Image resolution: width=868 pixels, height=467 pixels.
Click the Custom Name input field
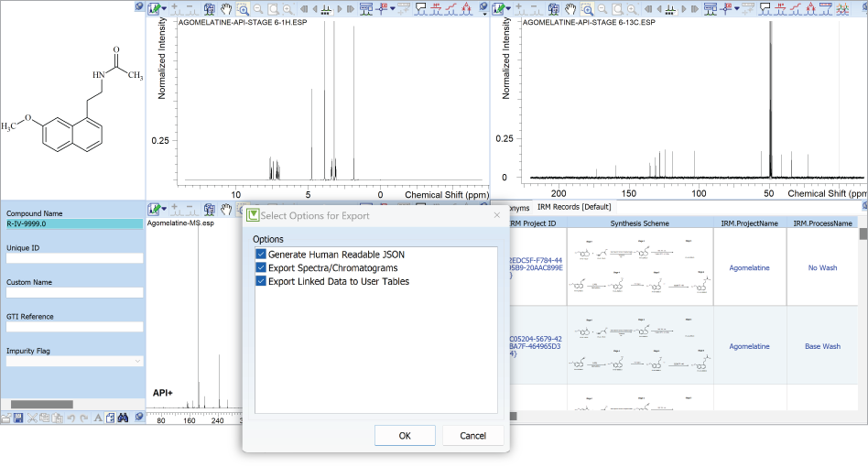pyautogui.click(x=74, y=293)
